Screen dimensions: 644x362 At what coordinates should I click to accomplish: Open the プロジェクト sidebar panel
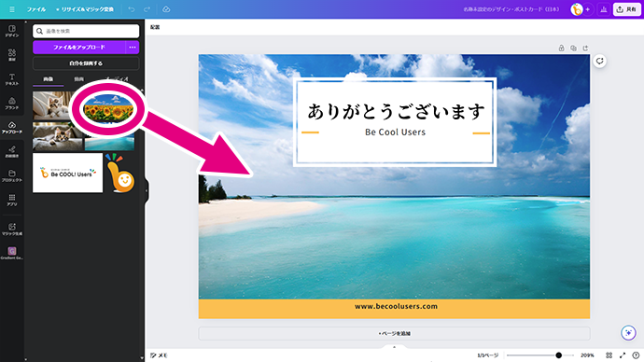click(12, 175)
